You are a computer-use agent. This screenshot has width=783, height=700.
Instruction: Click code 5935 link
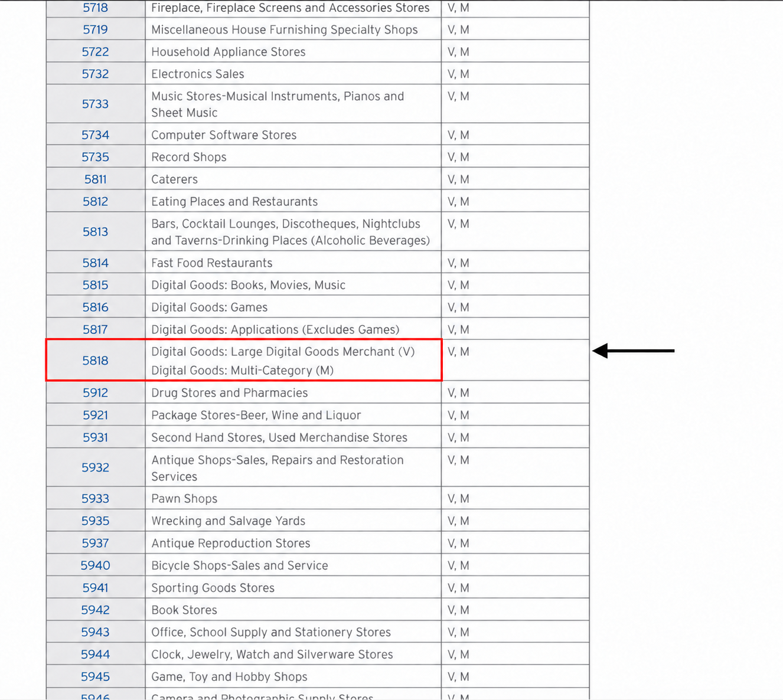[95, 521]
